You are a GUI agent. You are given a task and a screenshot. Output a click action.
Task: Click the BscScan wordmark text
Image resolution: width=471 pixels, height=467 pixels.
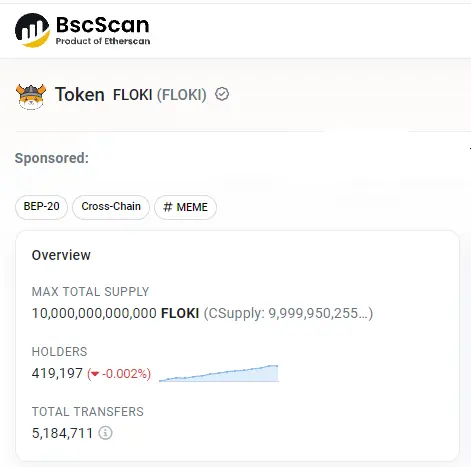click(x=103, y=25)
